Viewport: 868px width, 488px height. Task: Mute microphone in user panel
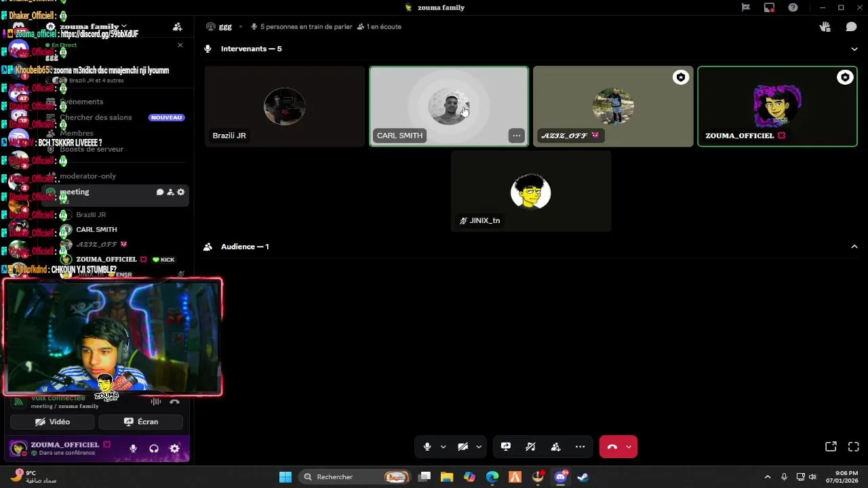[x=133, y=448]
